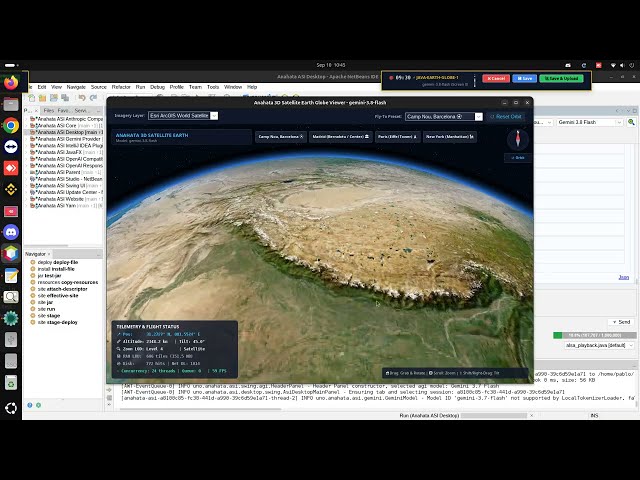Image resolution: width=640 pixels, height=480 pixels.
Task: Click the Json link in right panel
Action: [x=624, y=278]
